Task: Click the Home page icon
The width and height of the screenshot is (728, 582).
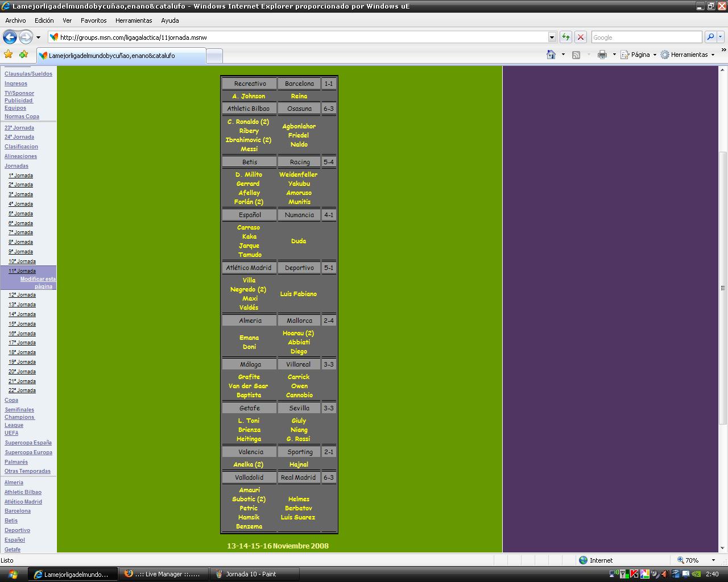Action: click(x=551, y=55)
